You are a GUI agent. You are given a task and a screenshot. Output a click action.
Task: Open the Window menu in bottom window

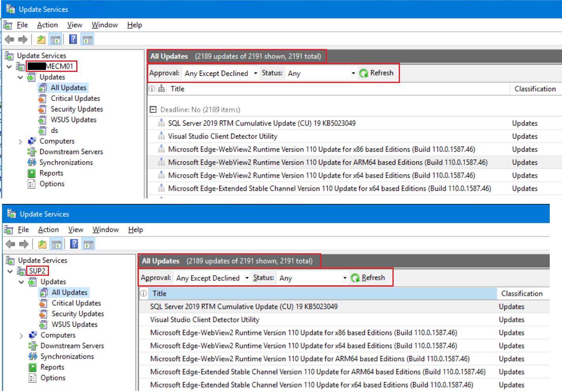[106, 230]
